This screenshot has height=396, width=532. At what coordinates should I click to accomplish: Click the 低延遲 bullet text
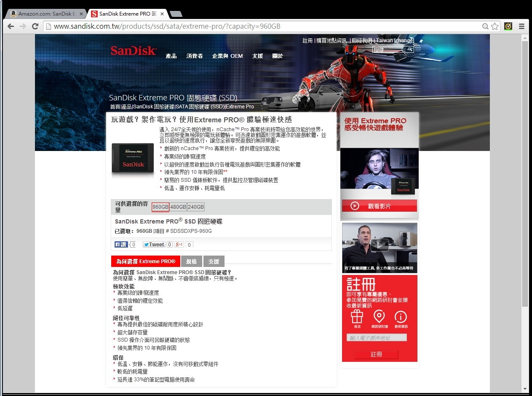(125, 308)
